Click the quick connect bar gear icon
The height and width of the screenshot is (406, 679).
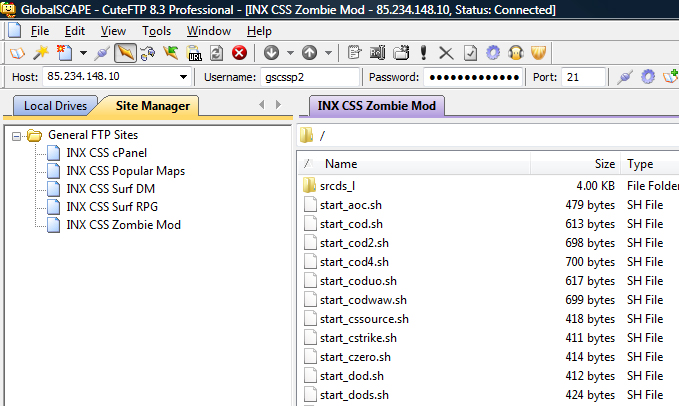click(x=648, y=77)
